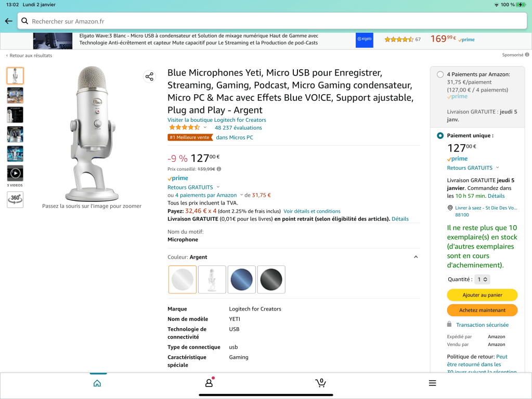Image resolution: width=532 pixels, height=399 pixels.
Task: Select the Paiement unique radio button
Action: [440, 136]
